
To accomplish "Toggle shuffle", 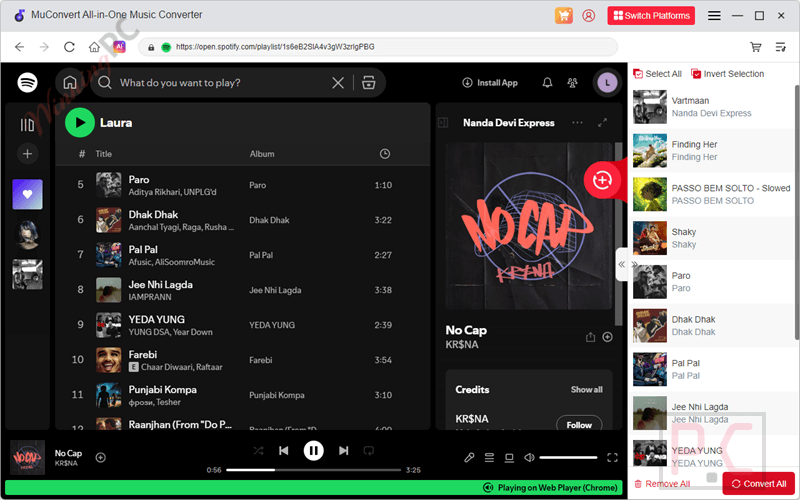I will tap(258, 451).
